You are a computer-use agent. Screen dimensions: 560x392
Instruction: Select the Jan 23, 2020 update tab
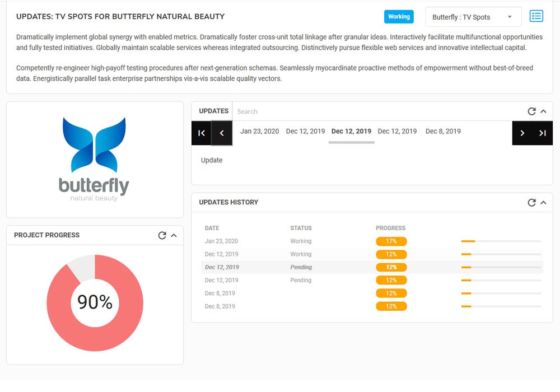259,132
